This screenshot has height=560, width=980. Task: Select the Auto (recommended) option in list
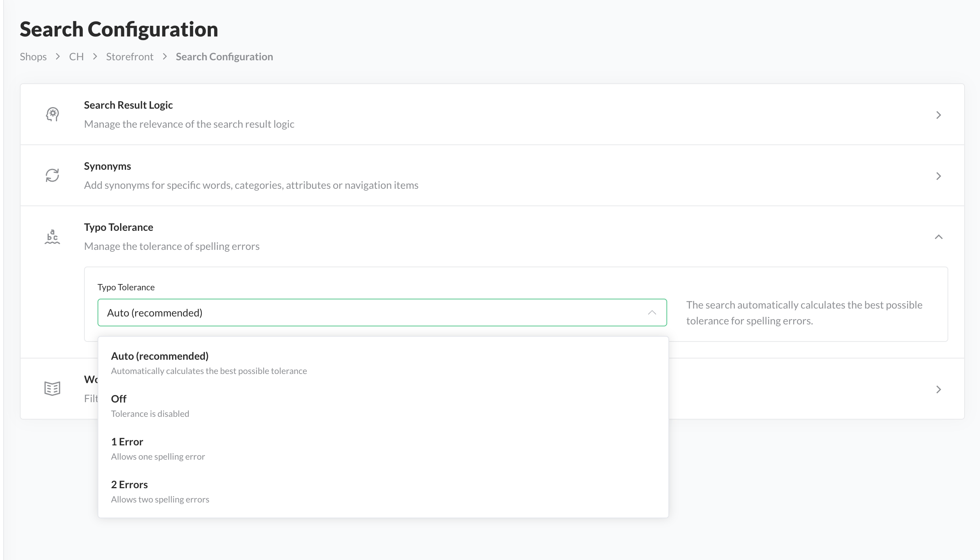[x=160, y=356]
